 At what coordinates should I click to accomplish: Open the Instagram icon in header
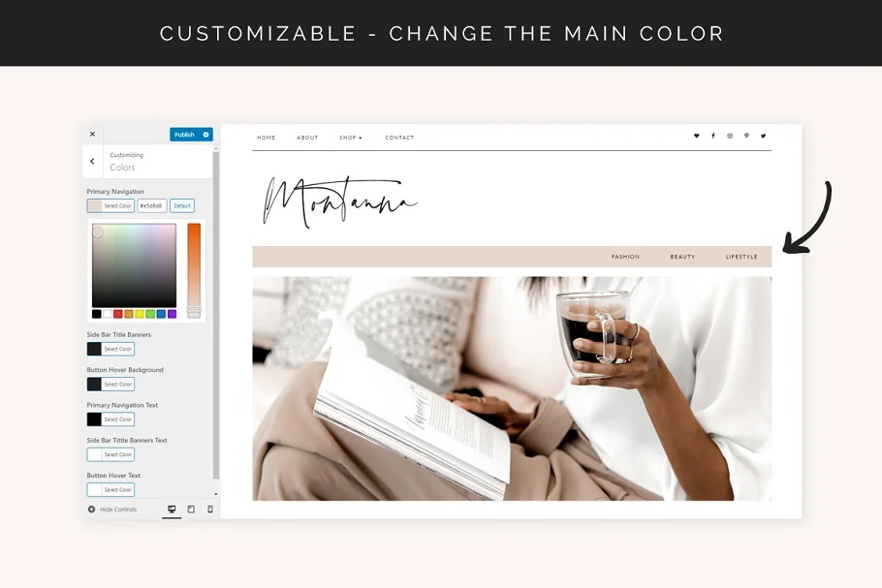coord(730,136)
